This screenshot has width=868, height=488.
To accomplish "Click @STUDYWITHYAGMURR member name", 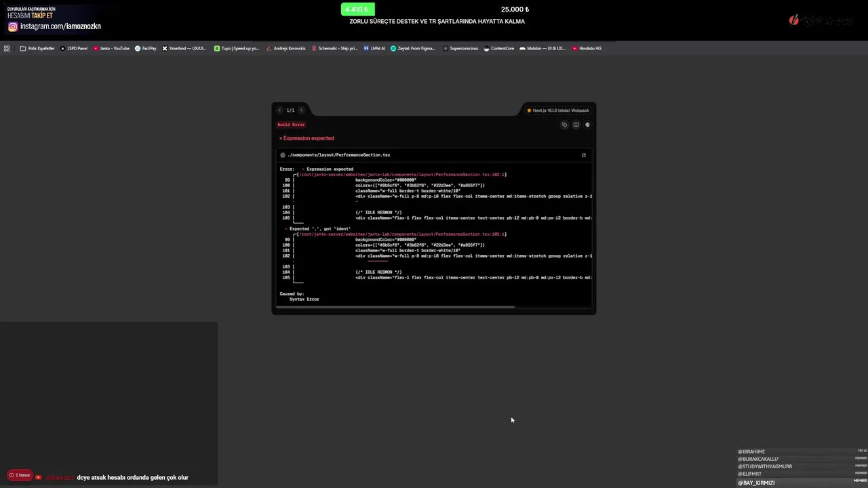I will [x=765, y=466].
